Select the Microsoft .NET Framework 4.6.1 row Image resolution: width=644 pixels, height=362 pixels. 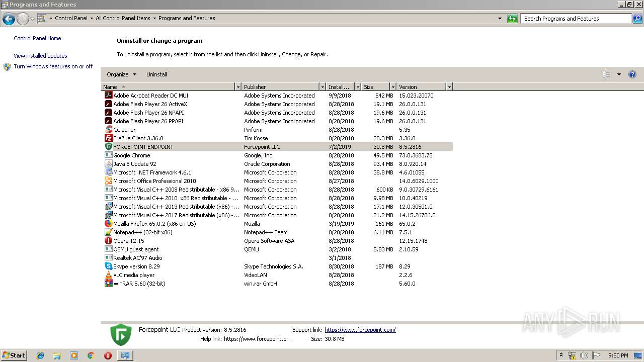pyautogui.click(x=277, y=172)
